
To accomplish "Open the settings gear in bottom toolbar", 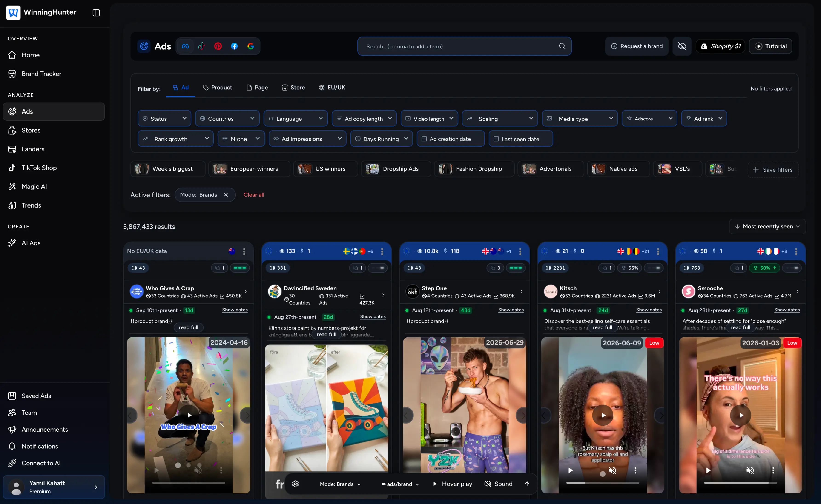I will click(296, 484).
